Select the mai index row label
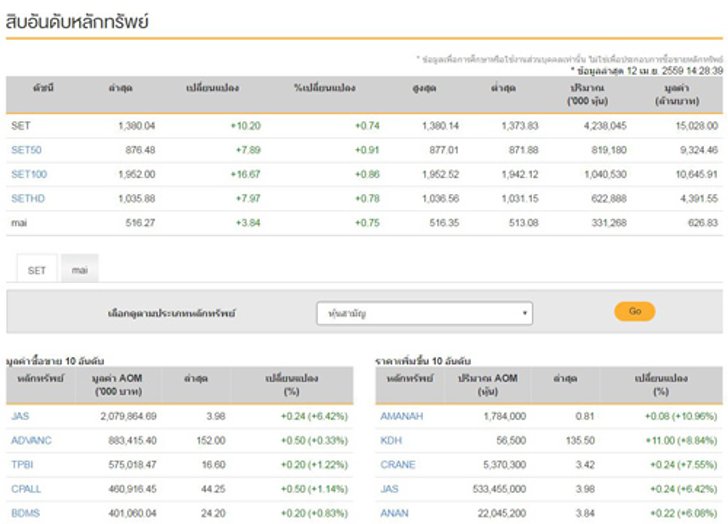The image size is (728, 524). [x=19, y=223]
